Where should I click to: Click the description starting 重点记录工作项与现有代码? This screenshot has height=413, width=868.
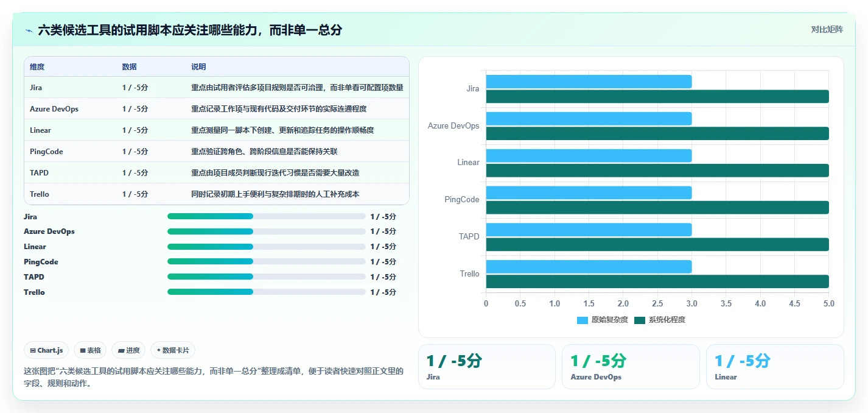(x=279, y=109)
